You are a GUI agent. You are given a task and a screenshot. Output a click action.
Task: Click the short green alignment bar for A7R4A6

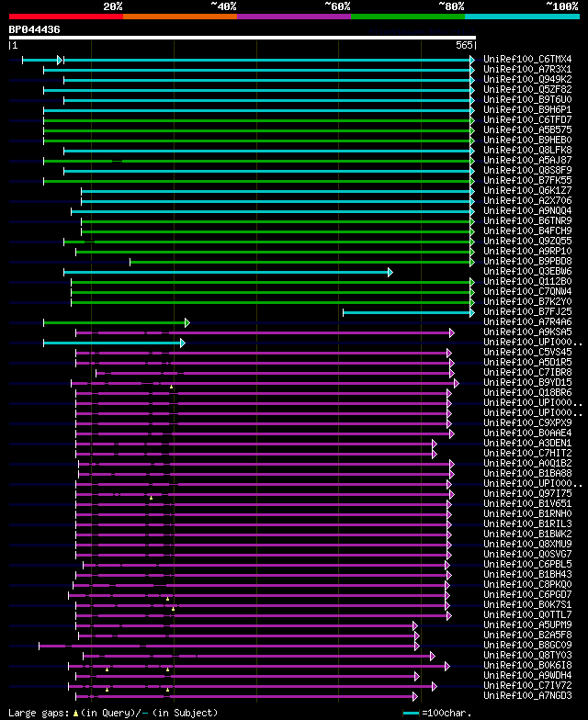[117, 323]
